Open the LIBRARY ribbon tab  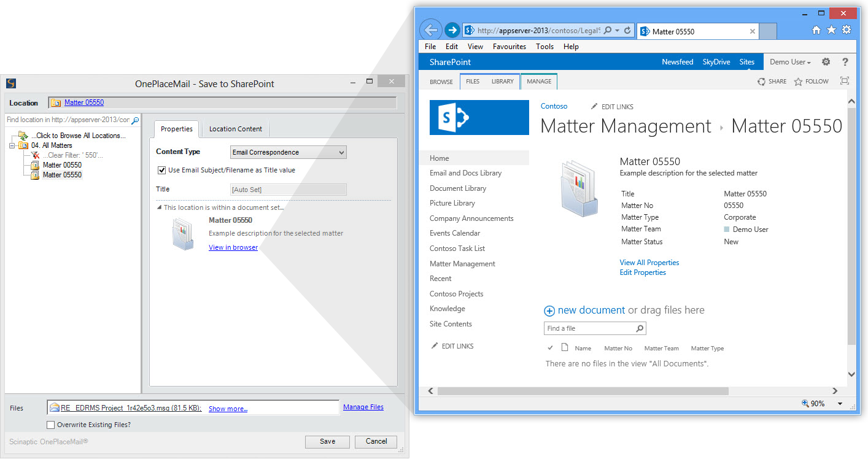503,82
